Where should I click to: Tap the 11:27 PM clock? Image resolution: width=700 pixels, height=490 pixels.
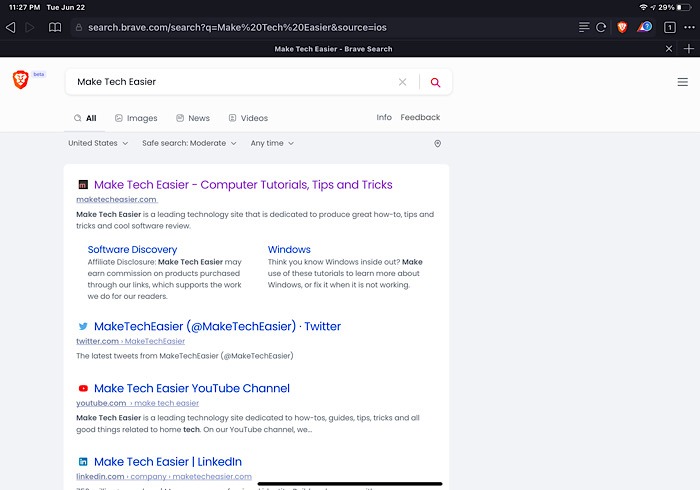25,7
